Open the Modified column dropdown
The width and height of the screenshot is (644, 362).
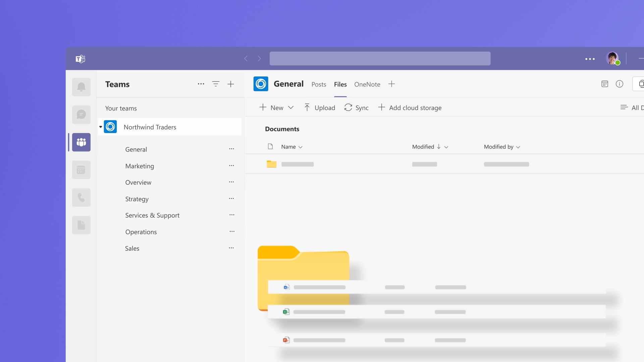point(430,147)
